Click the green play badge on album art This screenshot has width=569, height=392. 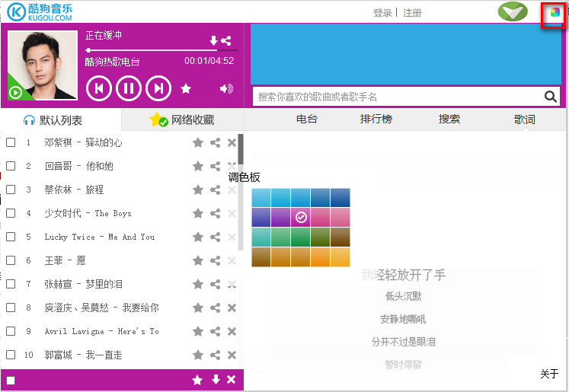[x=15, y=92]
